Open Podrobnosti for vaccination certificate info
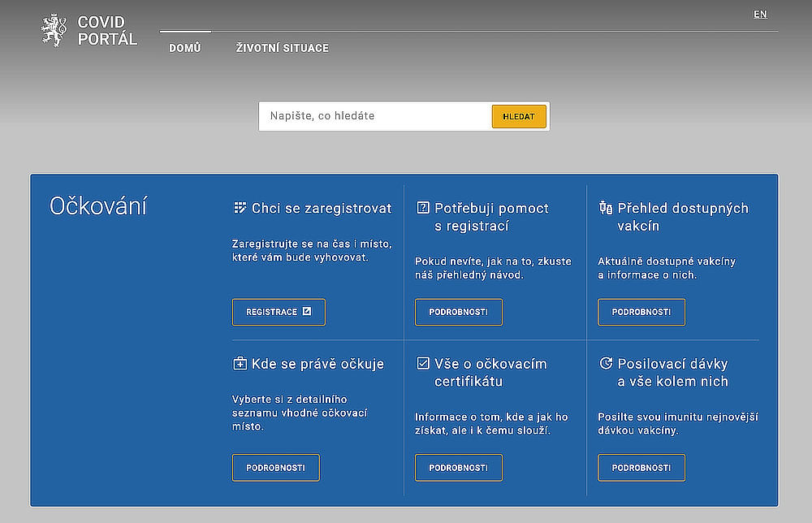The height and width of the screenshot is (523, 812). click(459, 468)
